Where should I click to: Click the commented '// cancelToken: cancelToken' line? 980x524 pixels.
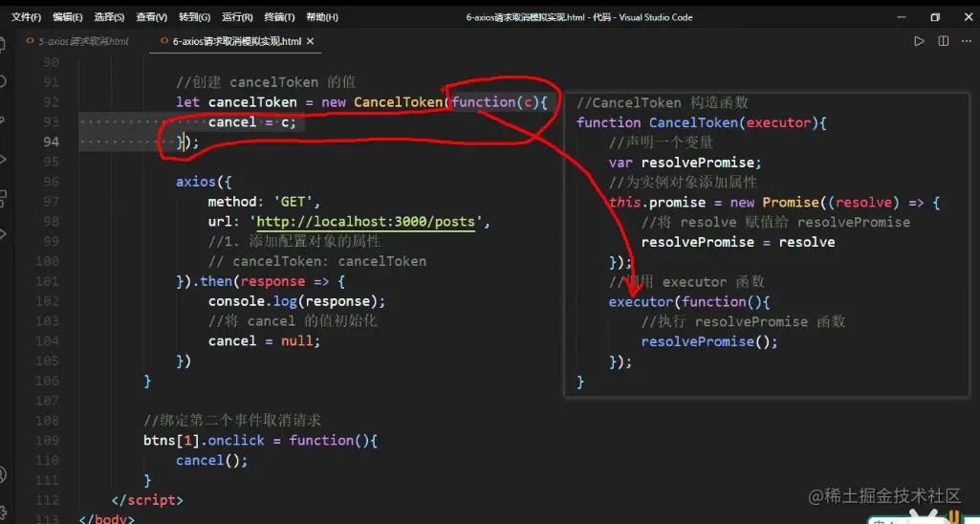(x=317, y=261)
